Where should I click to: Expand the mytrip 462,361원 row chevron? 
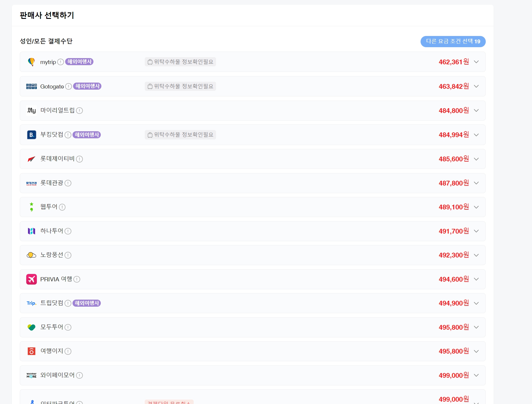click(x=476, y=62)
